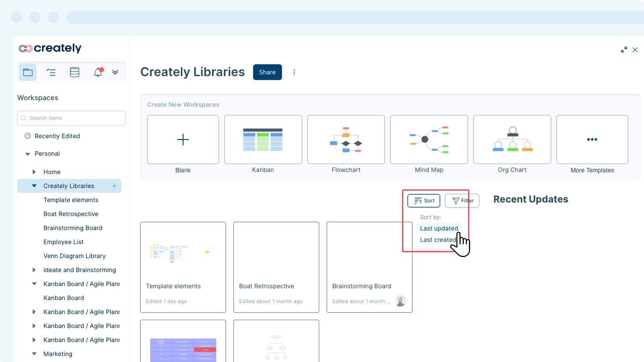
Task: Click the Workspaces heading
Action: pyautogui.click(x=38, y=98)
